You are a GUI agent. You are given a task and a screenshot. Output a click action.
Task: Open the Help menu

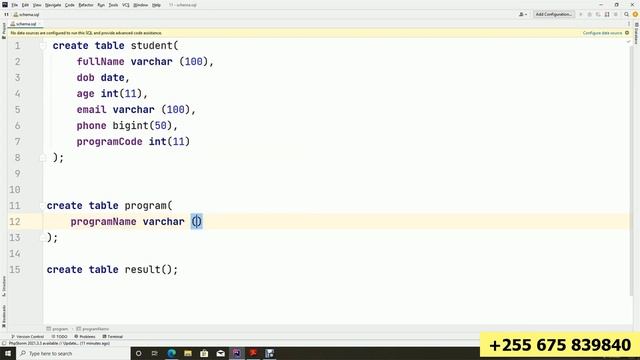pos(156,5)
